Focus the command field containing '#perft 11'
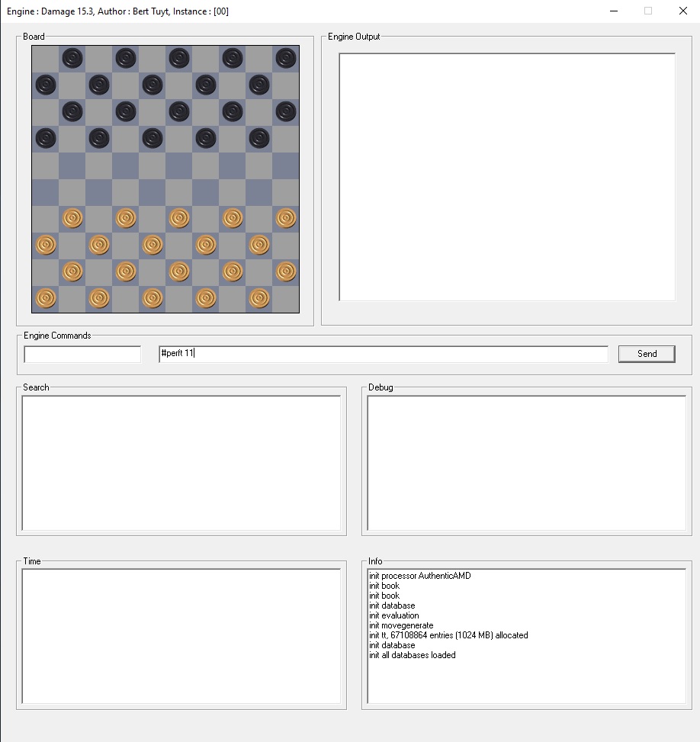The height and width of the screenshot is (742, 700). point(383,354)
